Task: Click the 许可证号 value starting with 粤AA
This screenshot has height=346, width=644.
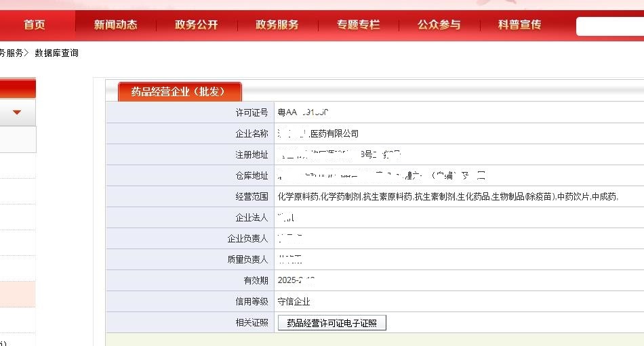Action: pos(304,112)
